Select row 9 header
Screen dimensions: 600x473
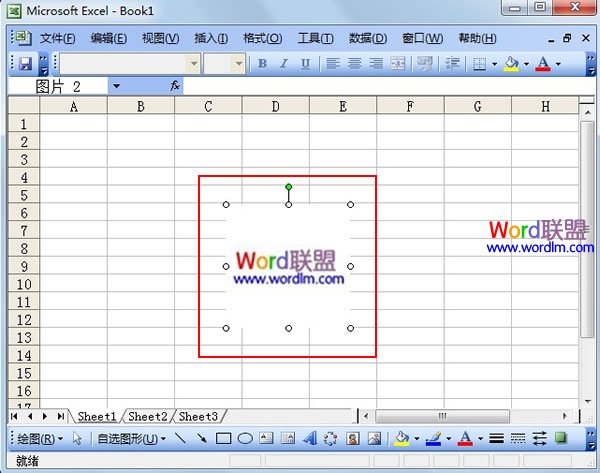(24, 266)
